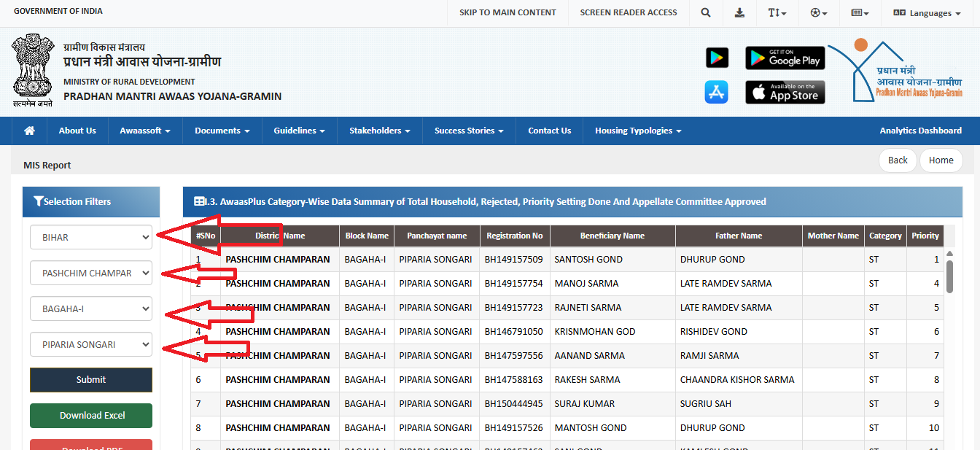
Task: Click the Panchayat name column header
Action: 437,236
